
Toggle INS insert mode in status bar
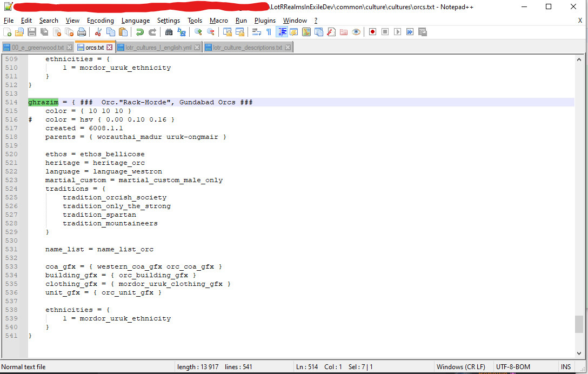click(566, 367)
